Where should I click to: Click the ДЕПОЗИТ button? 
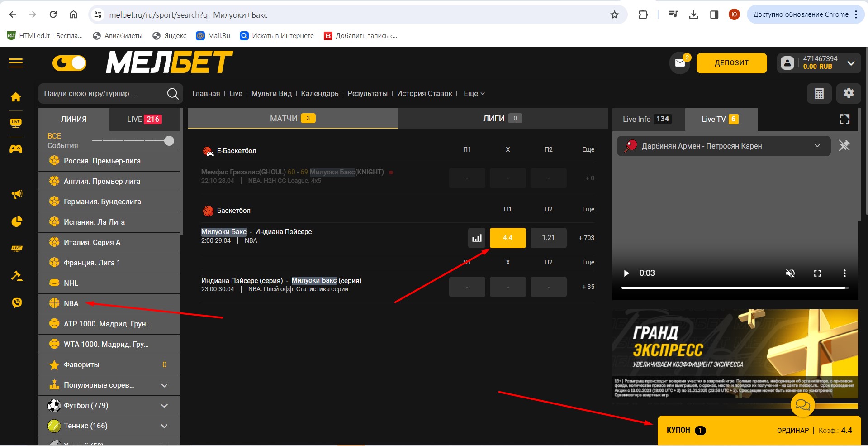click(731, 63)
